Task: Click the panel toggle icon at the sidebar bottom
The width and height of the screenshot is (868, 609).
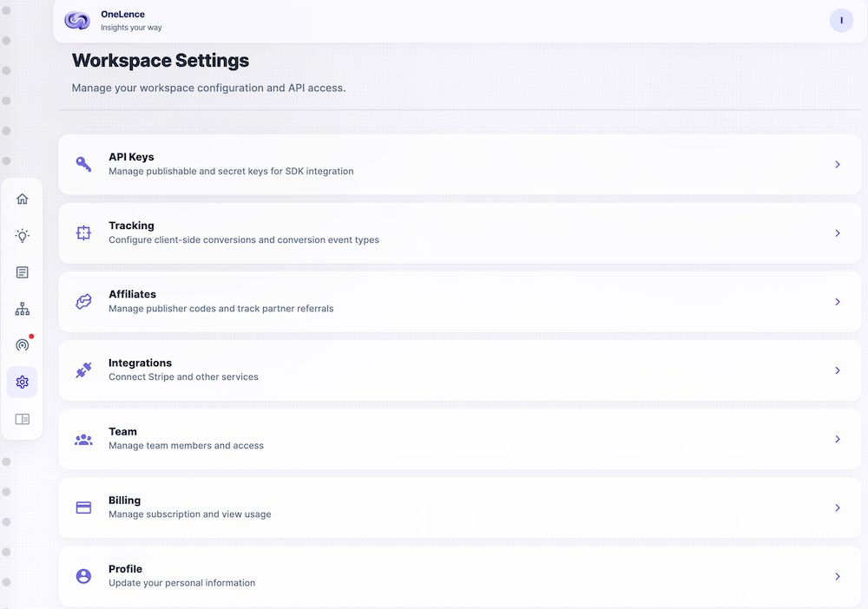Action: coord(23,418)
